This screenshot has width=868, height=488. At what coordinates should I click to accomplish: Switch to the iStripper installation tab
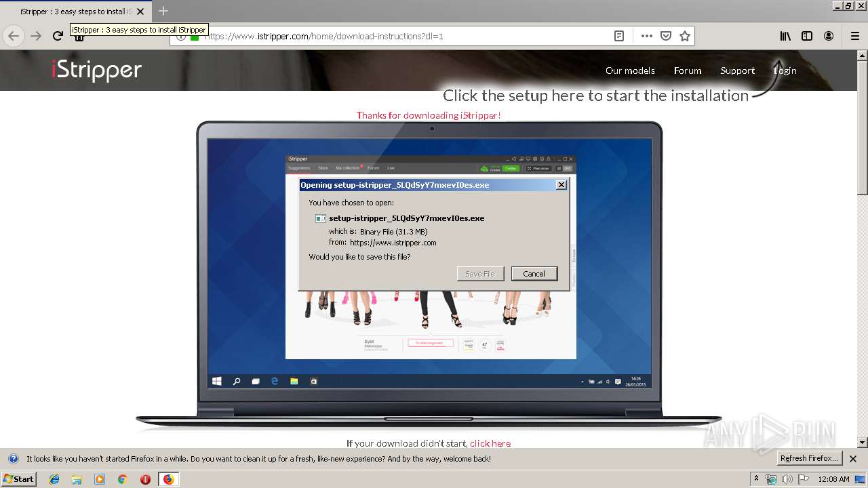76,12
